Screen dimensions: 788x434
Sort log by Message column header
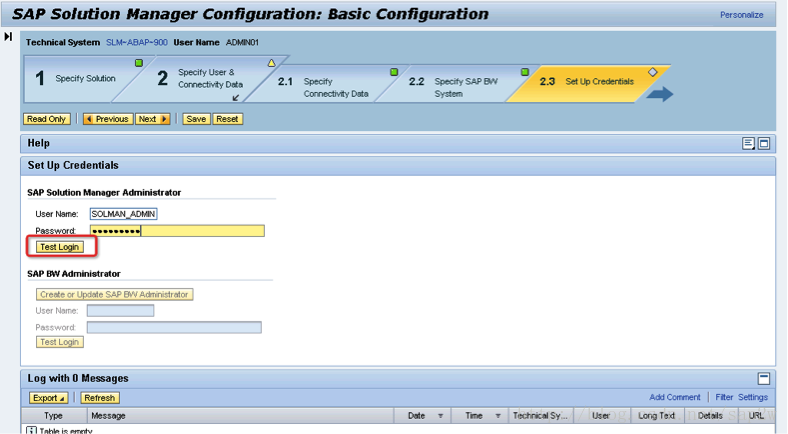[x=240, y=416]
